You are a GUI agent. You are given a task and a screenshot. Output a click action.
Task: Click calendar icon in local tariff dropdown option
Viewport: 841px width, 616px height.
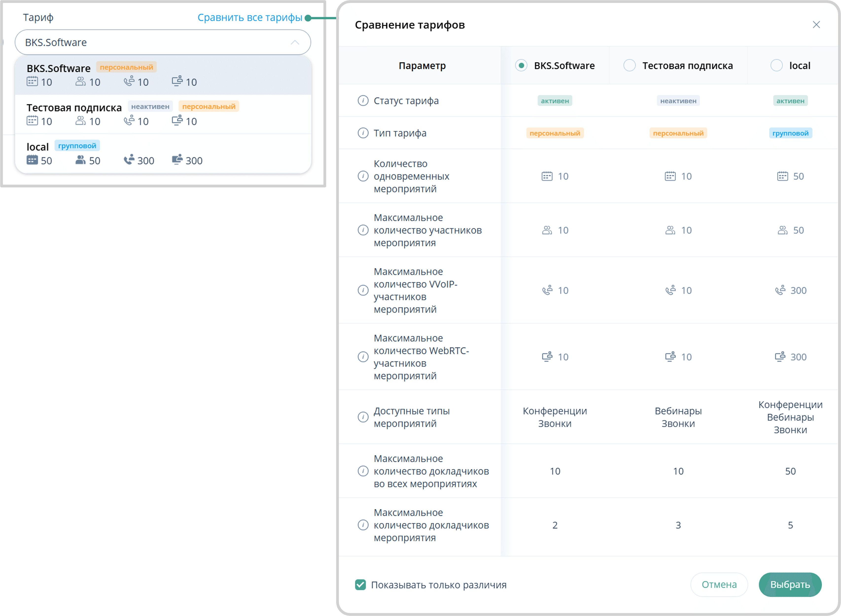pyautogui.click(x=32, y=160)
